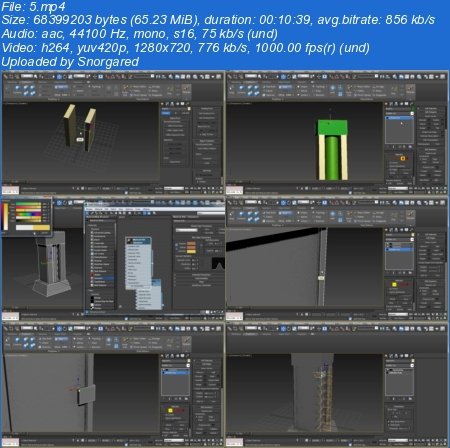
Task: Open the thumbnail with black diagonal wall edge
Action: click(337, 259)
